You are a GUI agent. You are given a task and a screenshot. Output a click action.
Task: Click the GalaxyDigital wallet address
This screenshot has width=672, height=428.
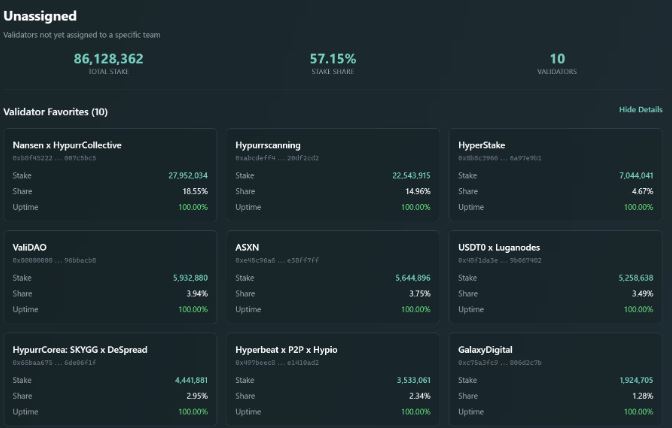500,363
